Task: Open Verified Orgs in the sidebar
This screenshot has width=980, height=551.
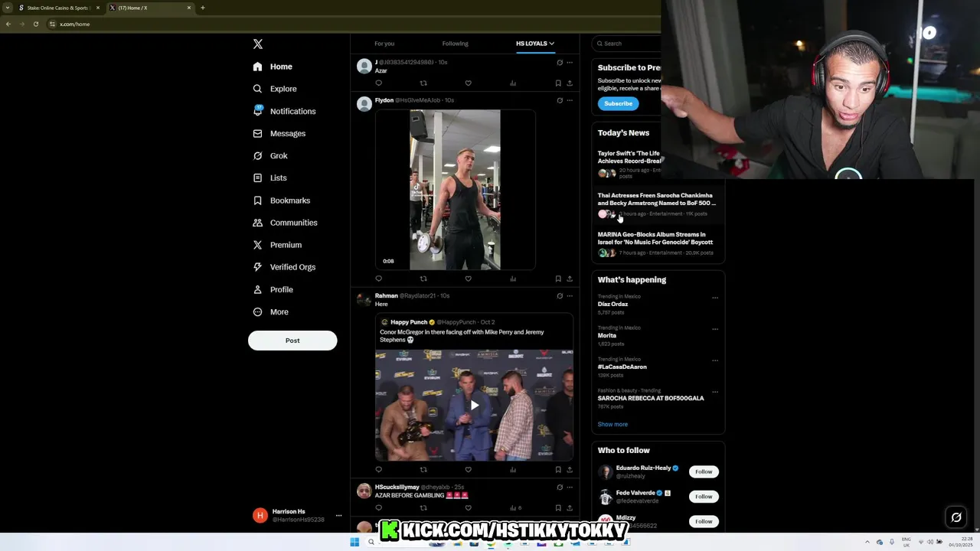Action: pyautogui.click(x=284, y=267)
